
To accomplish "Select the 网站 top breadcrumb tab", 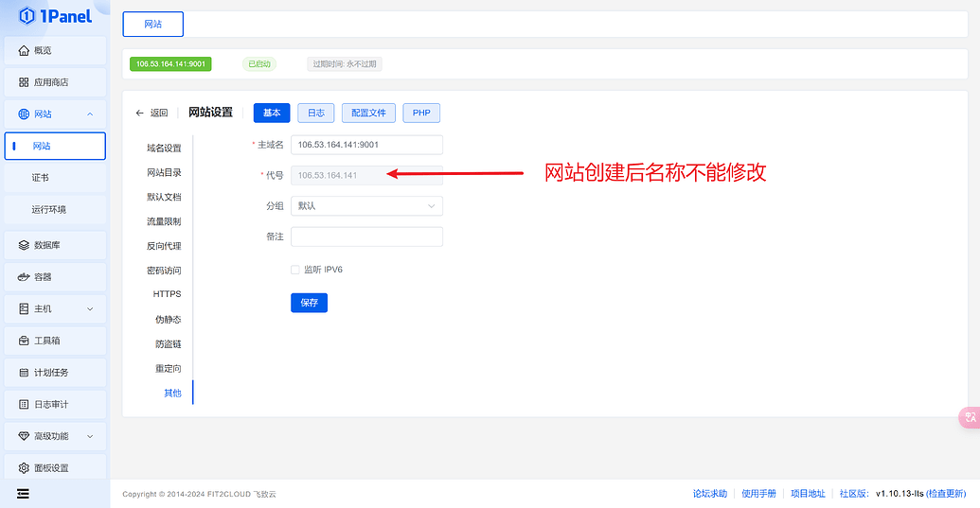I will pyautogui.click(x=153, y=25).
